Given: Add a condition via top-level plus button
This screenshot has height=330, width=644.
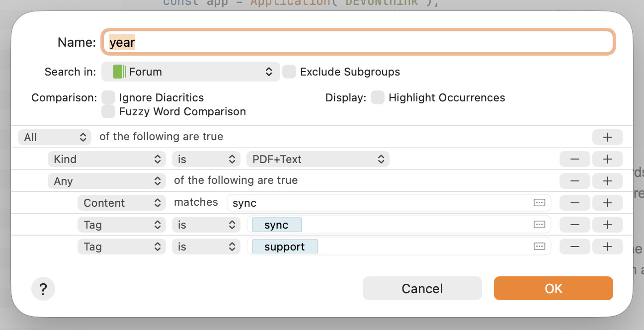Looking at the screenshot, I should click(x=607, y=137).
